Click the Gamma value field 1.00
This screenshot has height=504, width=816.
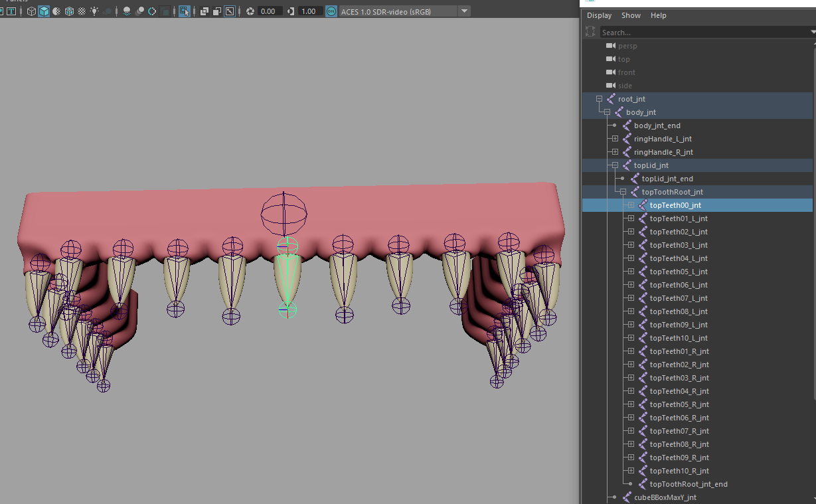(311, 11)
